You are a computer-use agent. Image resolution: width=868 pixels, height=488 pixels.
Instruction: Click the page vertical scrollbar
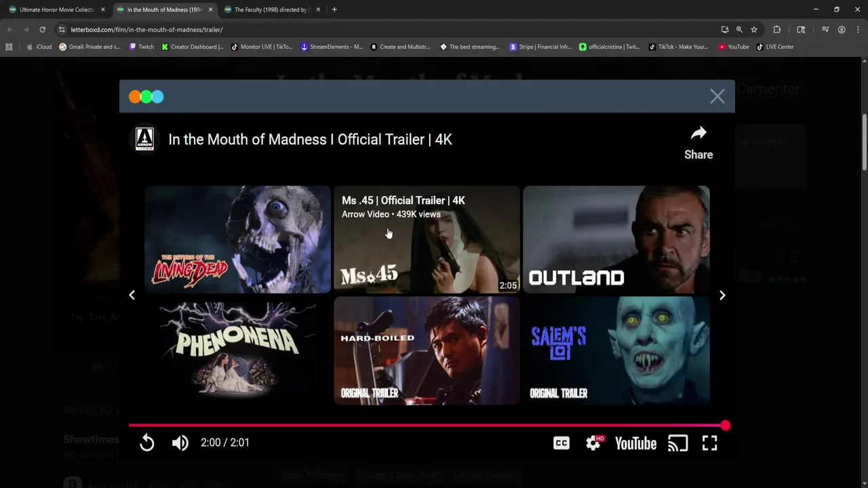(x=865, y=142)
